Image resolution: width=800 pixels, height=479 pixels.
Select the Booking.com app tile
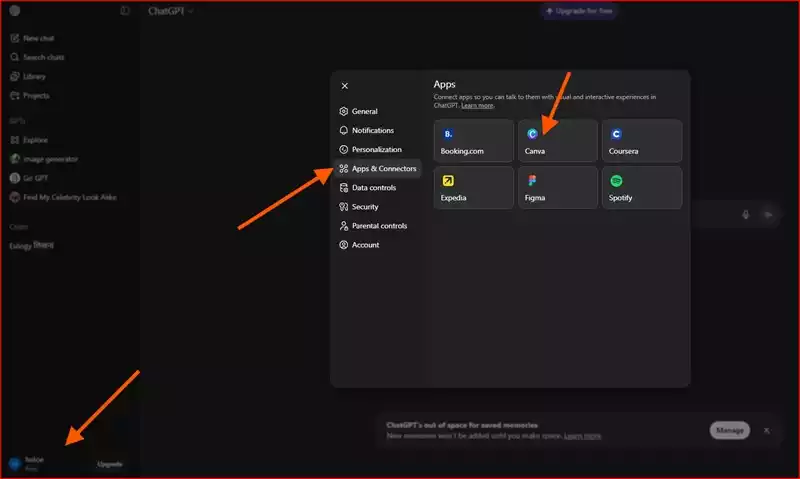pyautogui.click(x=474, y=141)
